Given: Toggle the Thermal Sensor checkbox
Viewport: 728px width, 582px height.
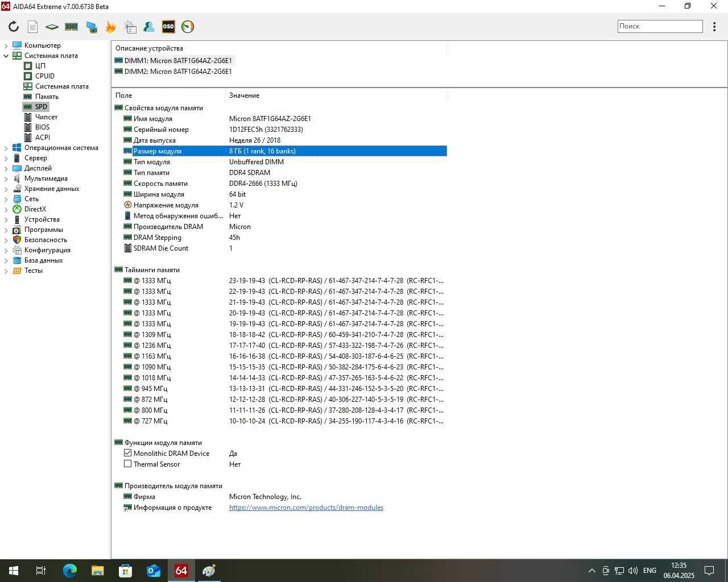Looking at the screenshot, I should [x=127, y=464].
